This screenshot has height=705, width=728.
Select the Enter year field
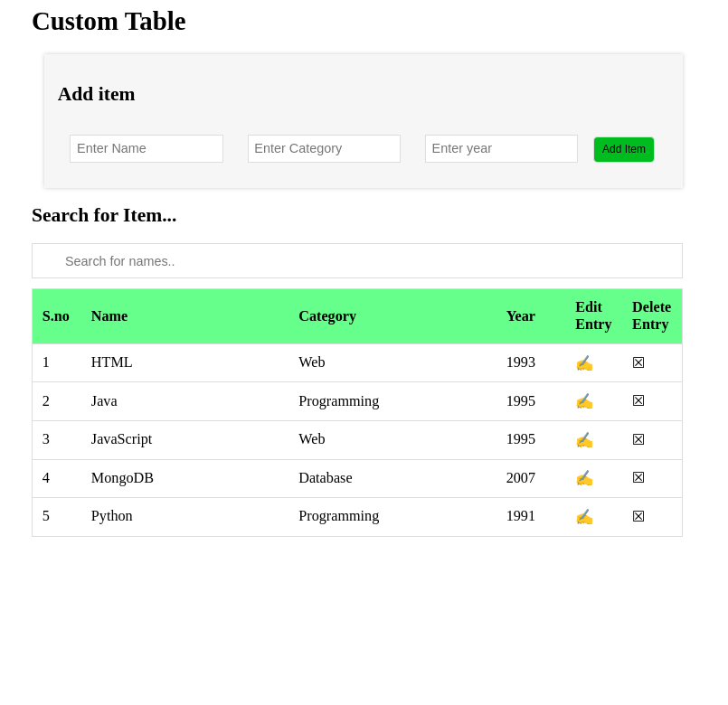pos(501,149)
